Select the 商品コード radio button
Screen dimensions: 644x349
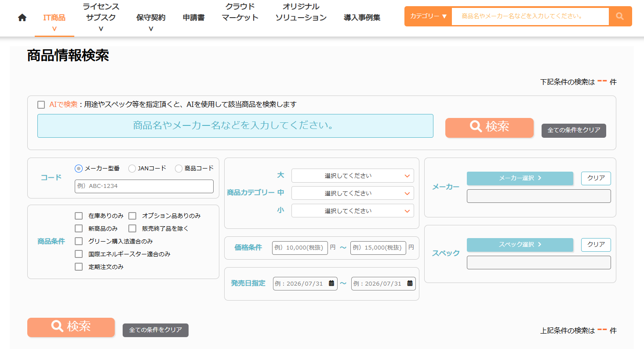(178, 169)
